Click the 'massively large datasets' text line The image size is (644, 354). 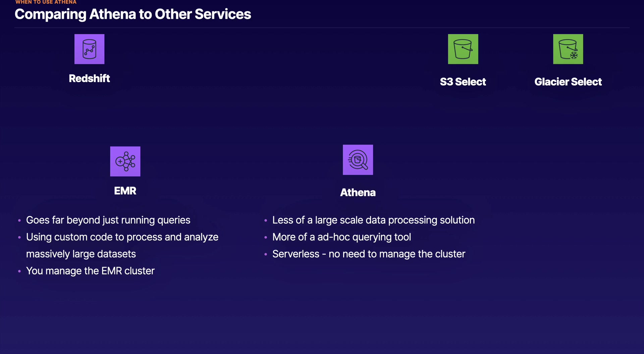pyautogui.click(x=81, y=254)
